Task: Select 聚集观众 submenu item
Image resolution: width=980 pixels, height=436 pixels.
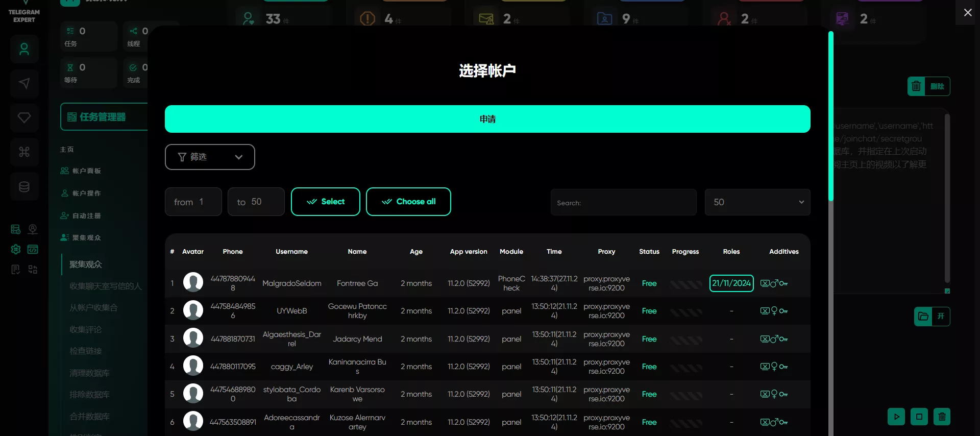Action: (86, 264)
